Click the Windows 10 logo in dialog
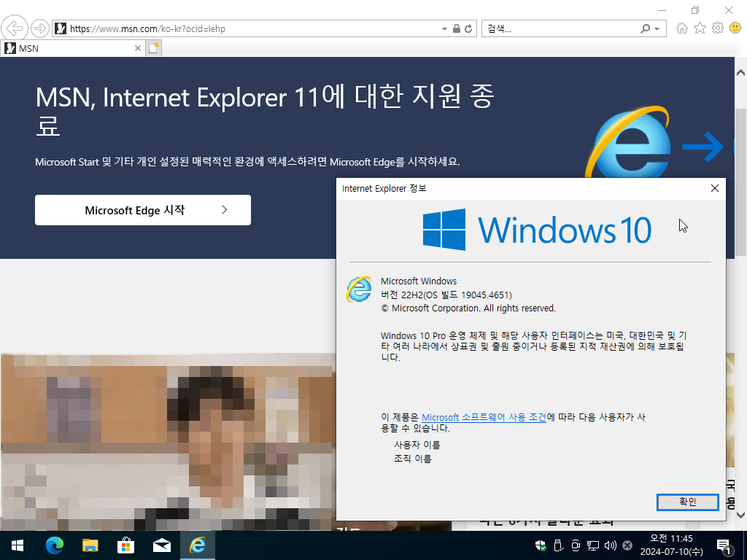The width and height of the screenshot is (747, 560). pyautogui.click(x=537, y=230)
